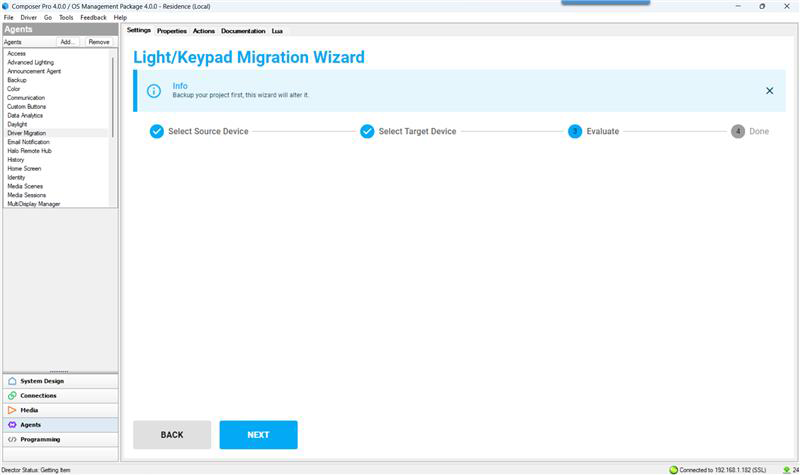Click the Remove agent button
Image resolution: width=800 pixels, height=475 pixels.
[99, 42]
